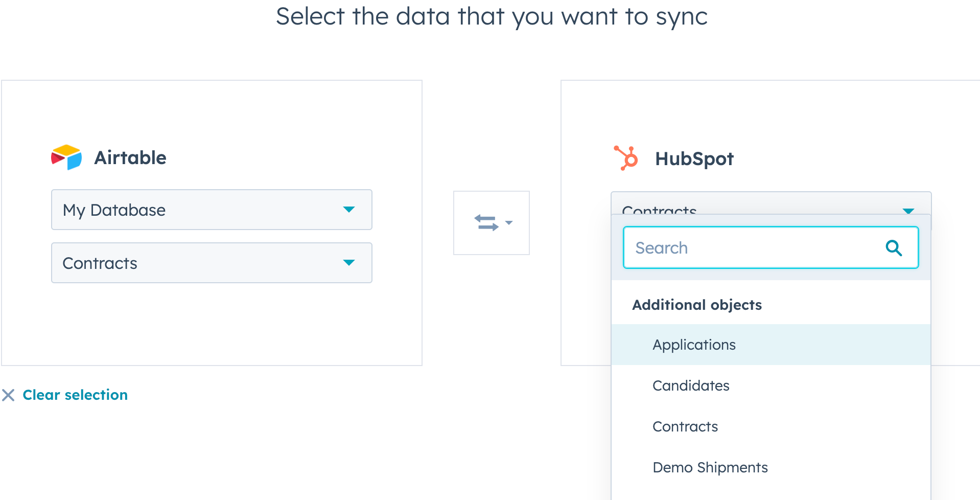Select Applications from the object list

tap(694, 345)
